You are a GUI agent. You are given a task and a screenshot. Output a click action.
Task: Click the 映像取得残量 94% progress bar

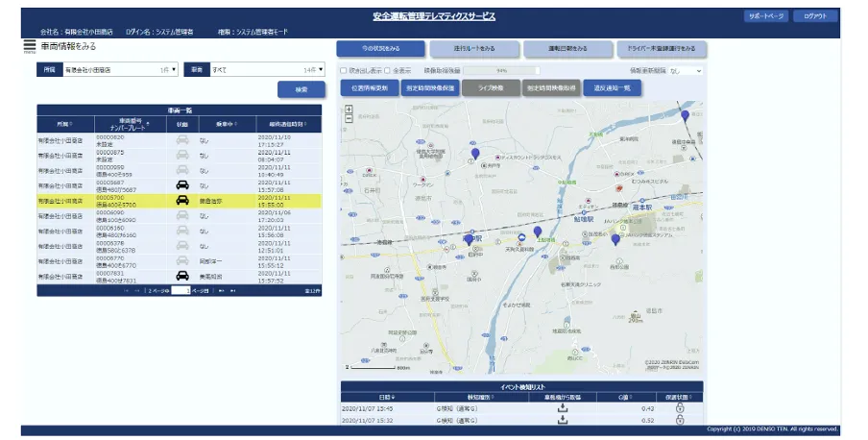point(501,71)
